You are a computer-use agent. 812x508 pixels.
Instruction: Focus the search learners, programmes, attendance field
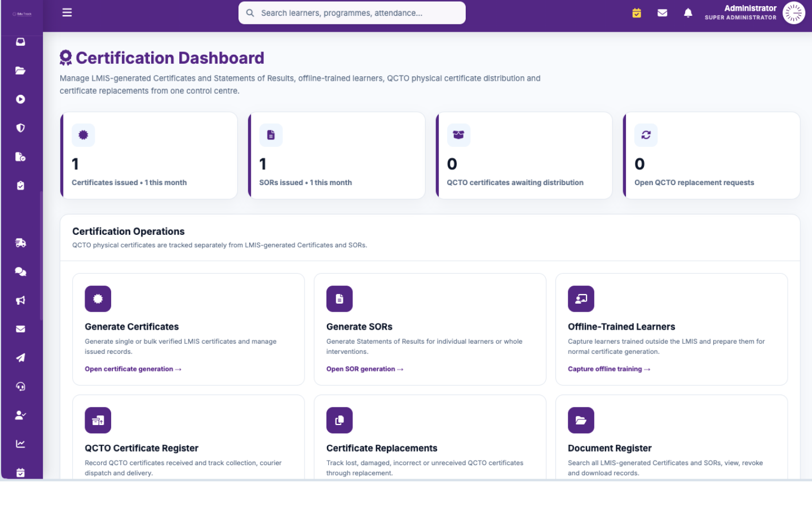pyautogui.click(x=352, y=13)
